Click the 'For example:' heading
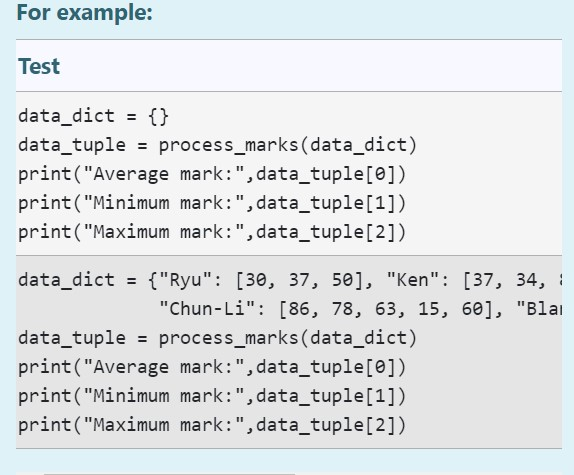The width and height of the screenshot is (574, 475). point(85,13)
